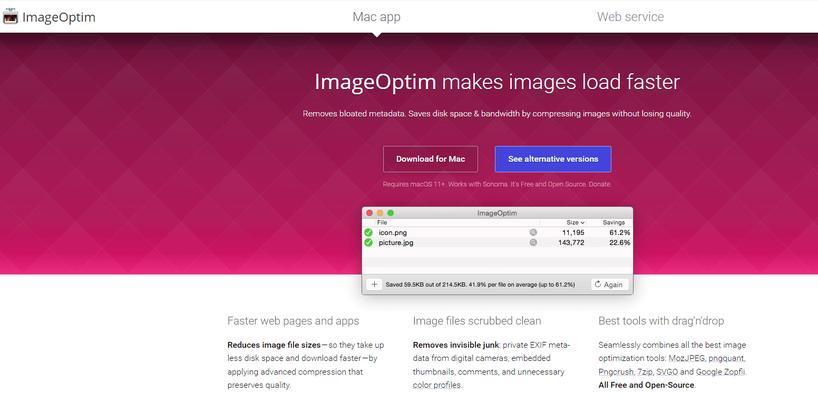Click the Download for Mac button
818x400 pixels.
tap(430, 159)
